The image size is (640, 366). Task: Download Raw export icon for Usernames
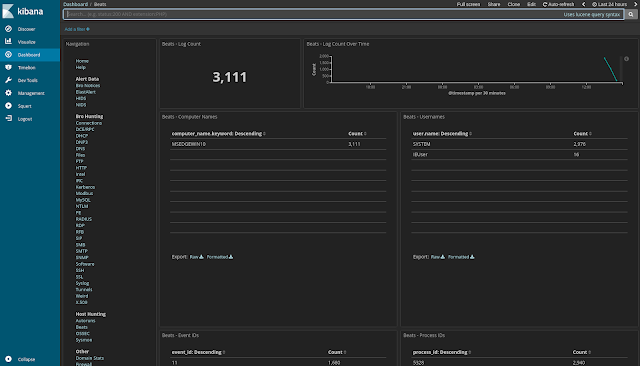point(442,257)
